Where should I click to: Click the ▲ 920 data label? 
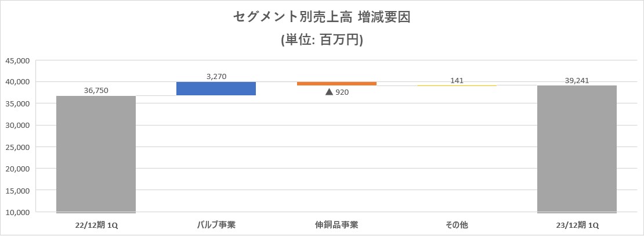337,92
